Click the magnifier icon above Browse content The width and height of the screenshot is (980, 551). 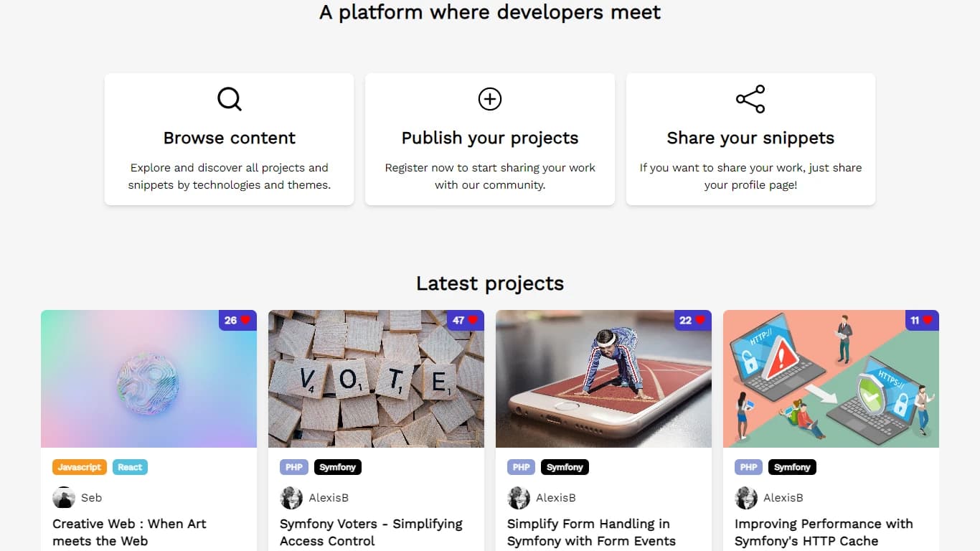point(230,99)
